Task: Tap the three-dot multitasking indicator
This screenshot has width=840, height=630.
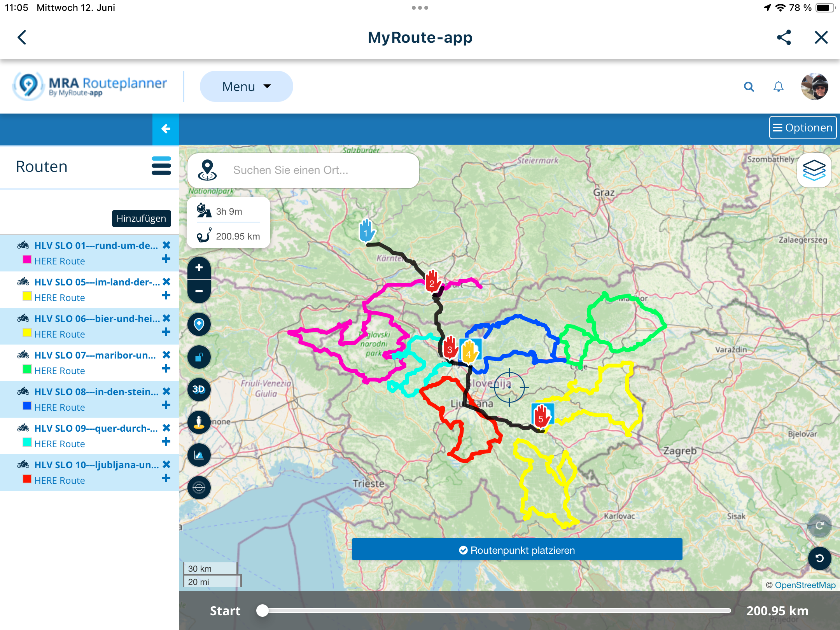Action: point(420,8)
